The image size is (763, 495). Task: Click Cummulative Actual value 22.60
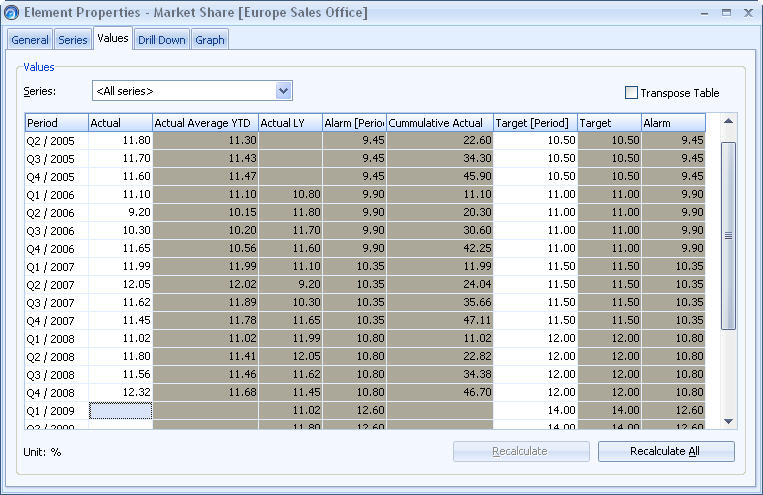click(440, 140)
